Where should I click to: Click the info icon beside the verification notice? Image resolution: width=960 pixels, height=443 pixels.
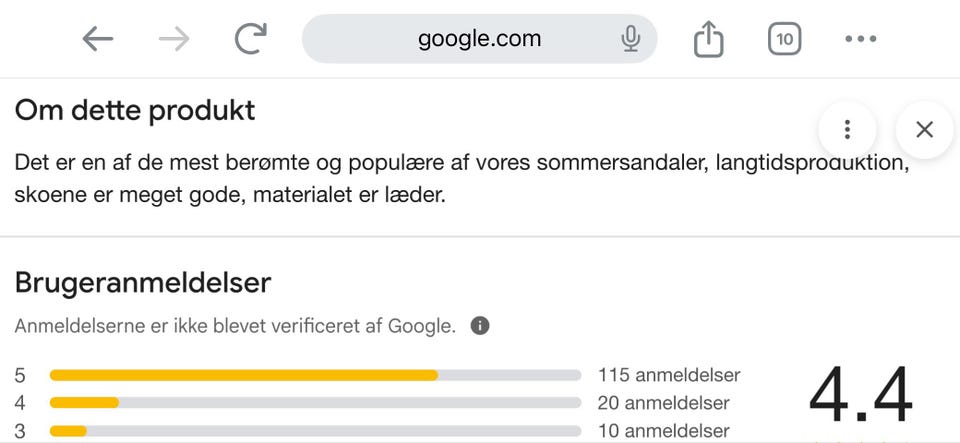point(480,326)
